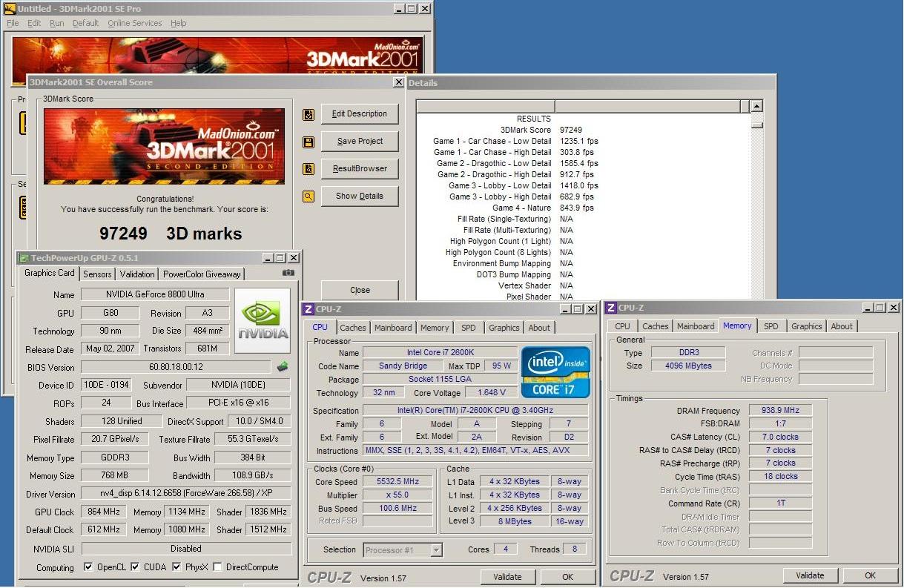Click the Edit Description pencil icon

click(x=309, y=115)
